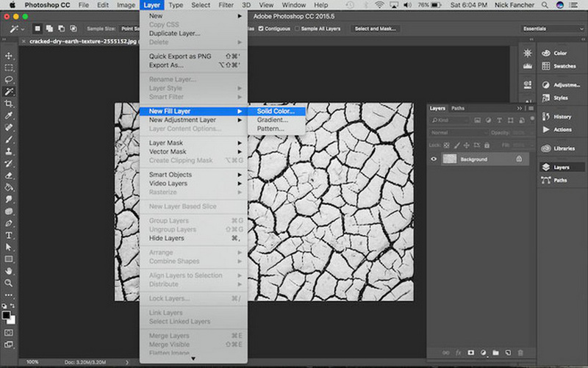The height and width of the screenshot is (368, 588).
Task: Choose Solid Color from the submenu
Action: 276,111
